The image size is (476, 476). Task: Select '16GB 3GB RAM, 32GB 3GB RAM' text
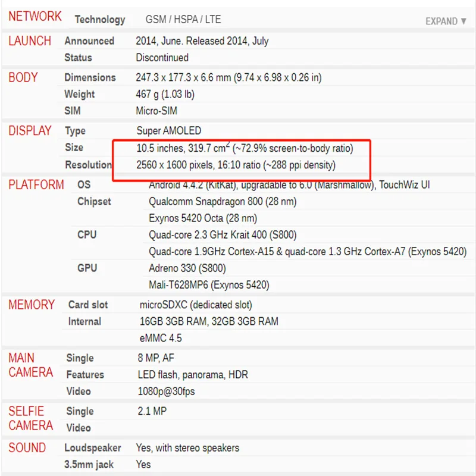209,321
